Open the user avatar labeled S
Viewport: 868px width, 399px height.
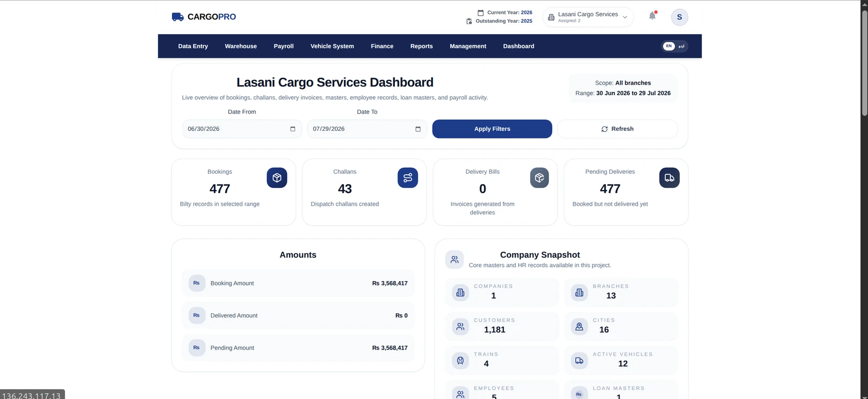(679, 17)
